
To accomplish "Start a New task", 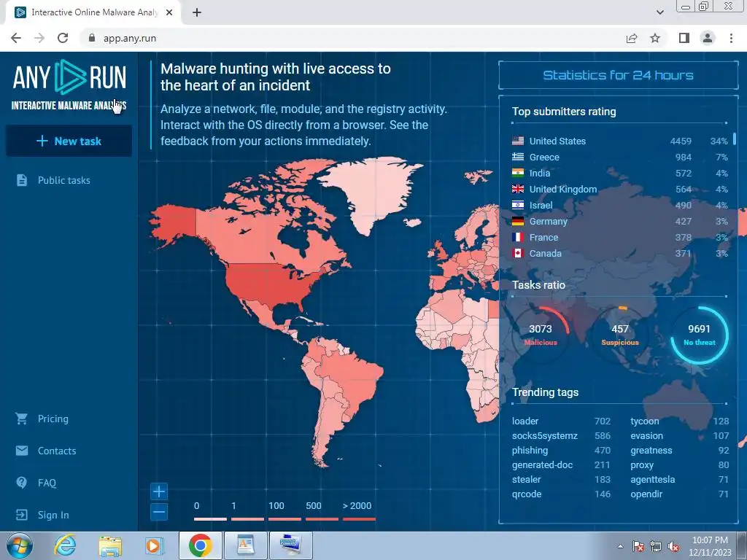I will (69, 141).
